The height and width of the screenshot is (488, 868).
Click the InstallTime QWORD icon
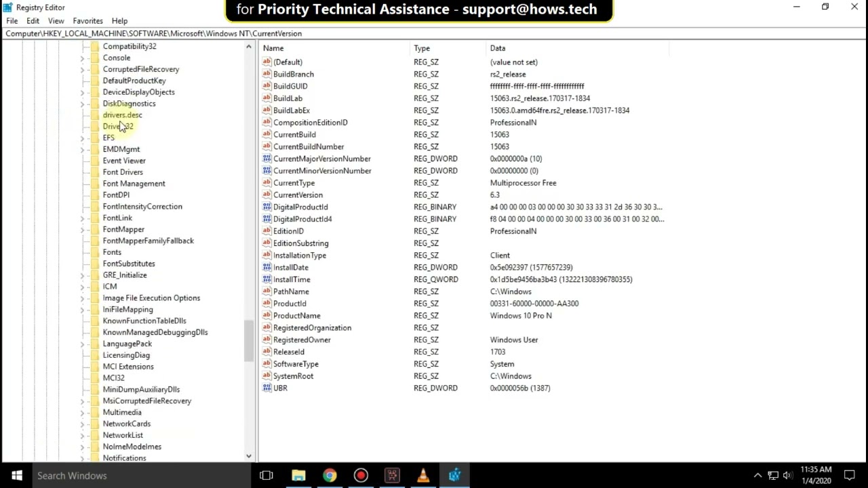[267, 279]
